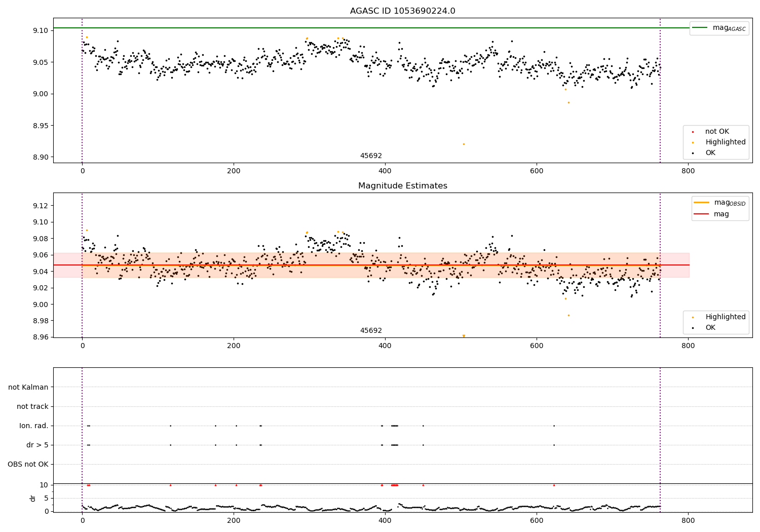Click y-tick '8.98' in Magnitude Estimates plot
Image resolution: width=760 pixels, height=532 pixels.
click(40, 321)
